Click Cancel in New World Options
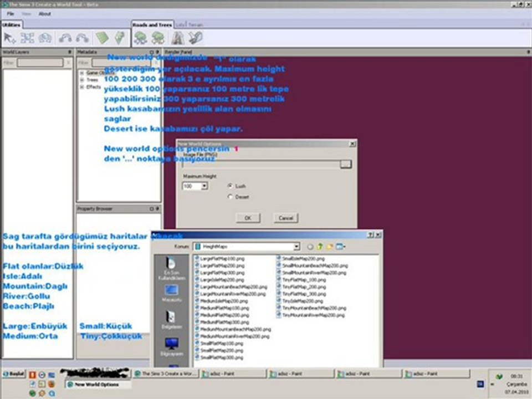This screenshot has width=532, height=399. point(286,218)
